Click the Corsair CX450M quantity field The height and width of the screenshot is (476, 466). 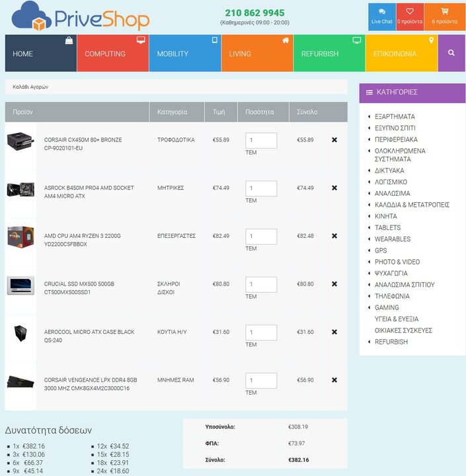pos(261,141)
